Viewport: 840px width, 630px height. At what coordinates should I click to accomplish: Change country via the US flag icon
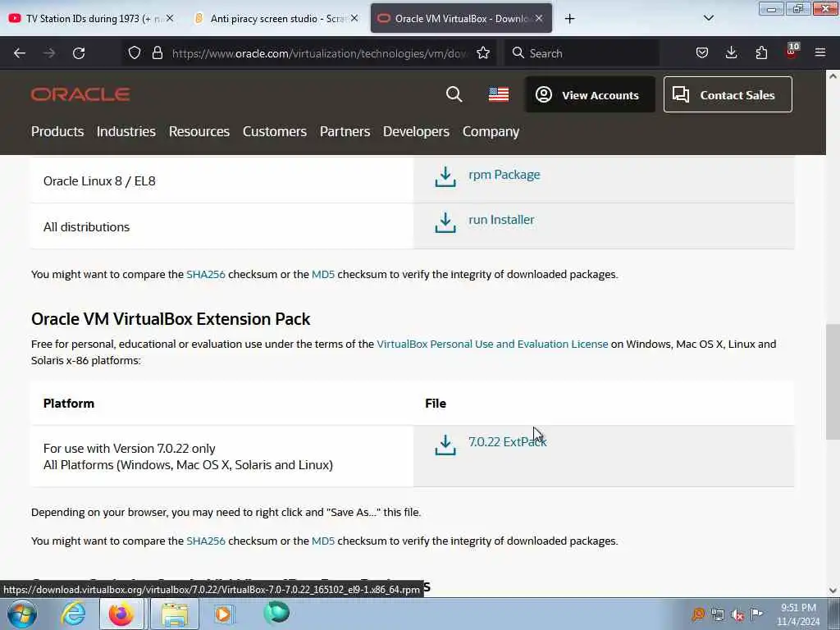pos(498,95)
